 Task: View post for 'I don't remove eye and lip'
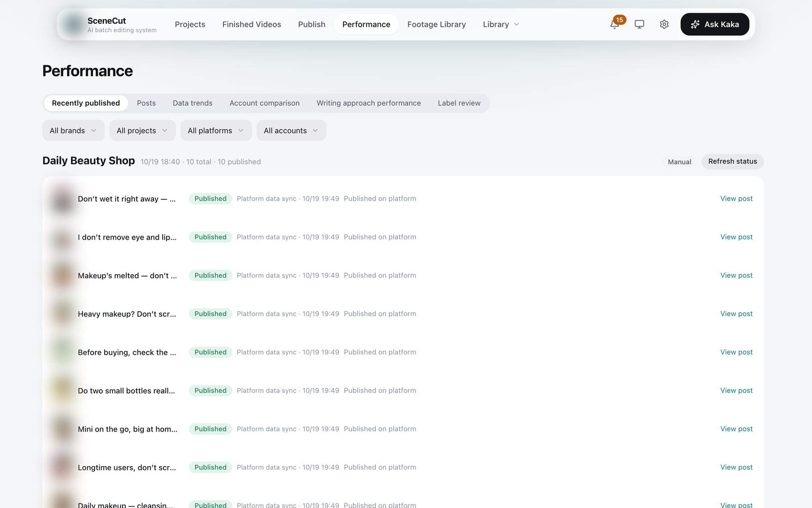736,237
